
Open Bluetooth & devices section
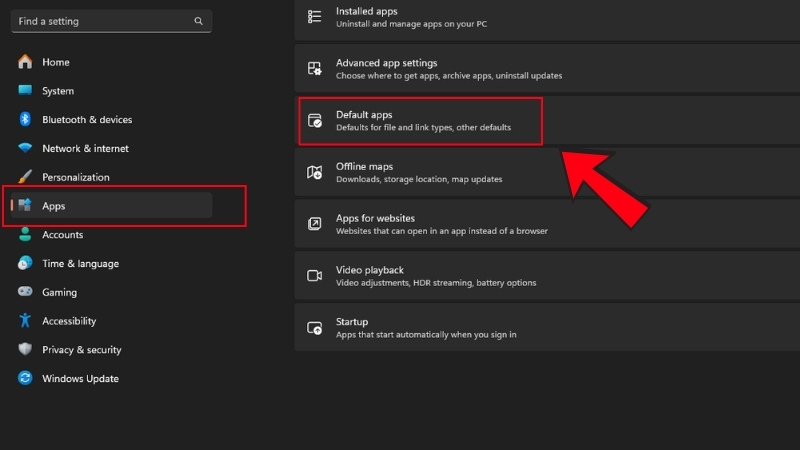(x=111, y=119)
